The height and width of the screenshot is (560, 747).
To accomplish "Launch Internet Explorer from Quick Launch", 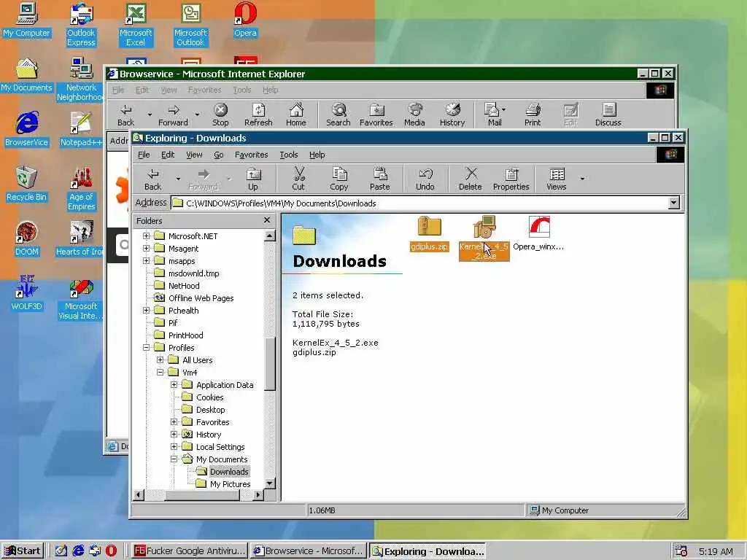I will click(78, 551).
